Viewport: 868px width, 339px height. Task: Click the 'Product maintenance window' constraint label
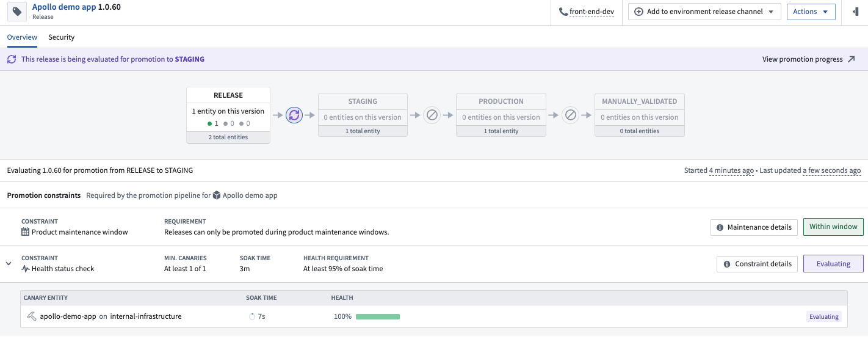[80, 232]
